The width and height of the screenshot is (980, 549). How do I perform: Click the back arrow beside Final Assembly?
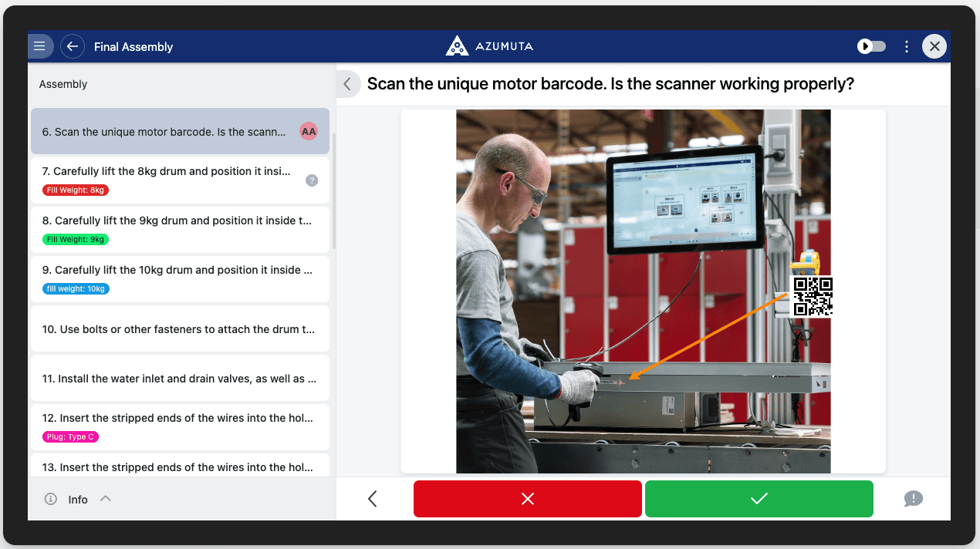coord(73,46)
